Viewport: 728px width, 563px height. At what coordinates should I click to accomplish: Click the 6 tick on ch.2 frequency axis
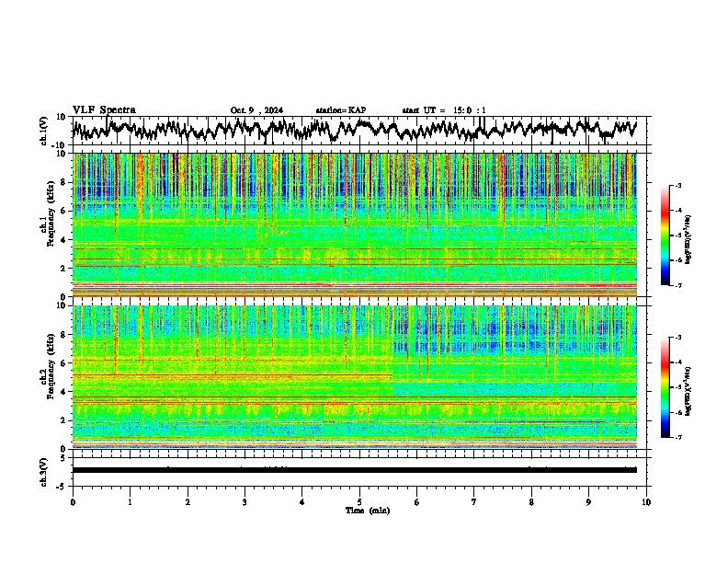(x=63, y=362)
